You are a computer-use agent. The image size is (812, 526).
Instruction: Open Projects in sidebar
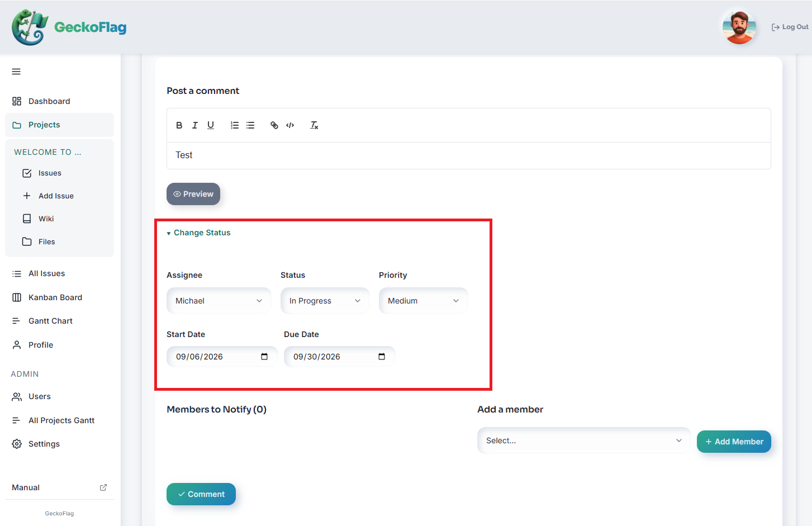tap(59, 125)
